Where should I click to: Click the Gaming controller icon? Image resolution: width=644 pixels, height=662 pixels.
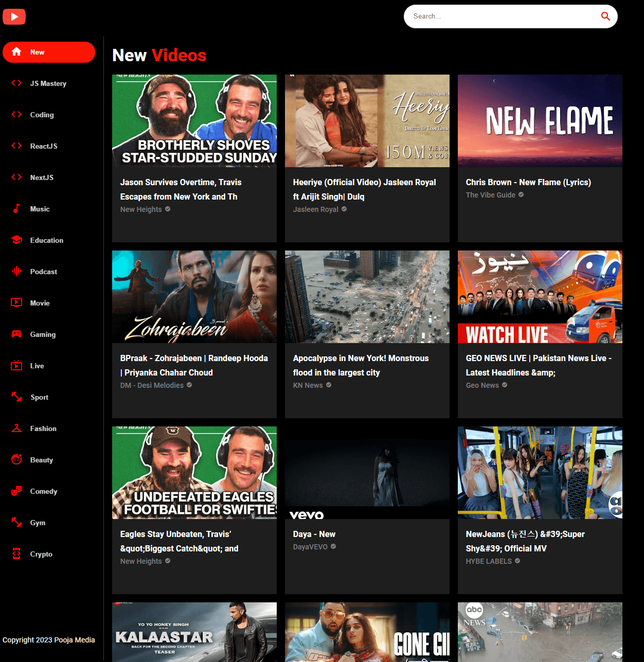16,334
